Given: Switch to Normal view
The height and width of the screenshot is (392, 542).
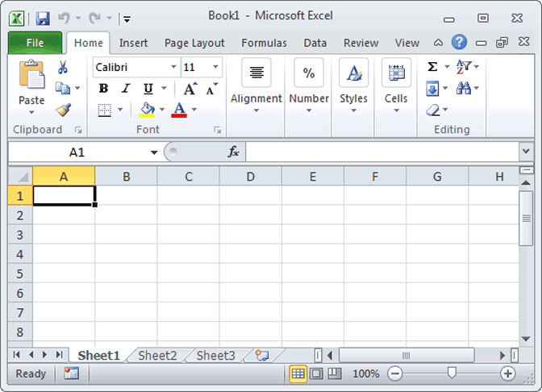Looking at the screenshot, I should [x=298, y=373].
